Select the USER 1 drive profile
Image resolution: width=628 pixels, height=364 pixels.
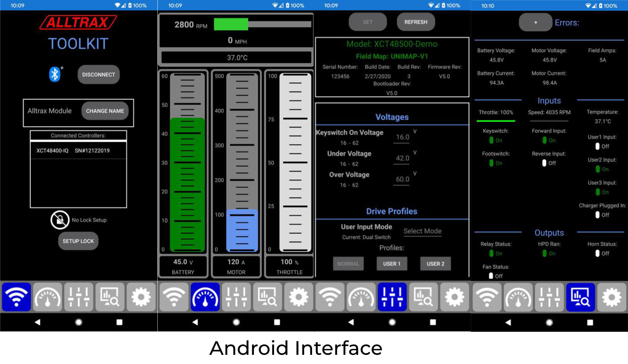tap(392, 263)
